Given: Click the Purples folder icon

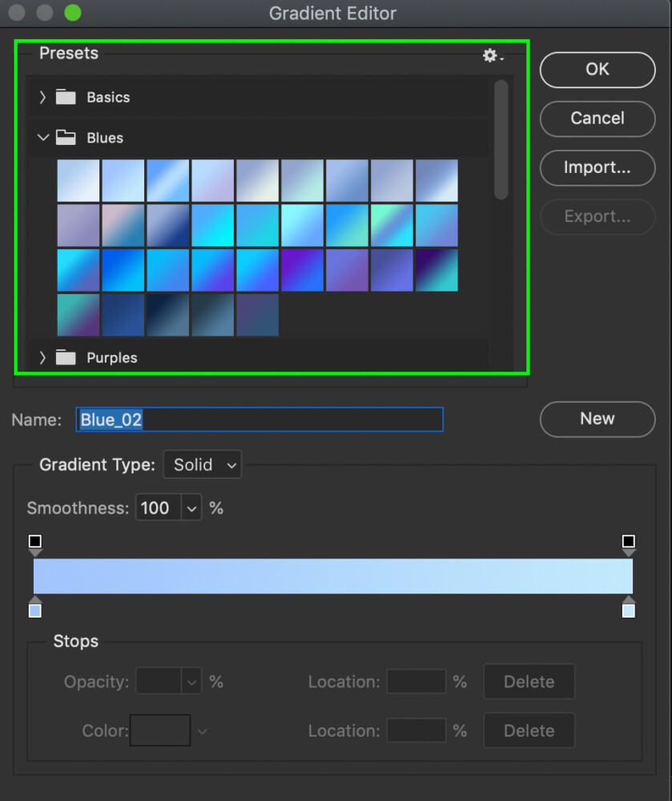Looking at the screenshot, I should pyautogui.click(x=64, y=357).
